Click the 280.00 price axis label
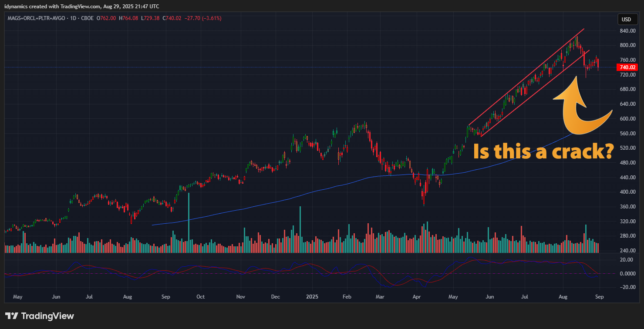The width and height of the screenshot is (644, 329). [627, 236]
